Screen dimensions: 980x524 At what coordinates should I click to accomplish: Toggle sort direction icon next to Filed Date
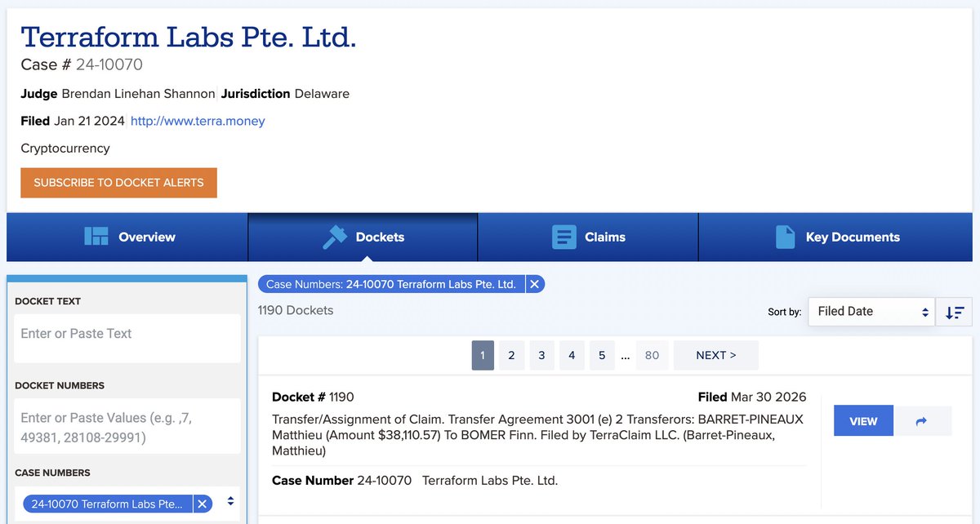tap(954, 312)
